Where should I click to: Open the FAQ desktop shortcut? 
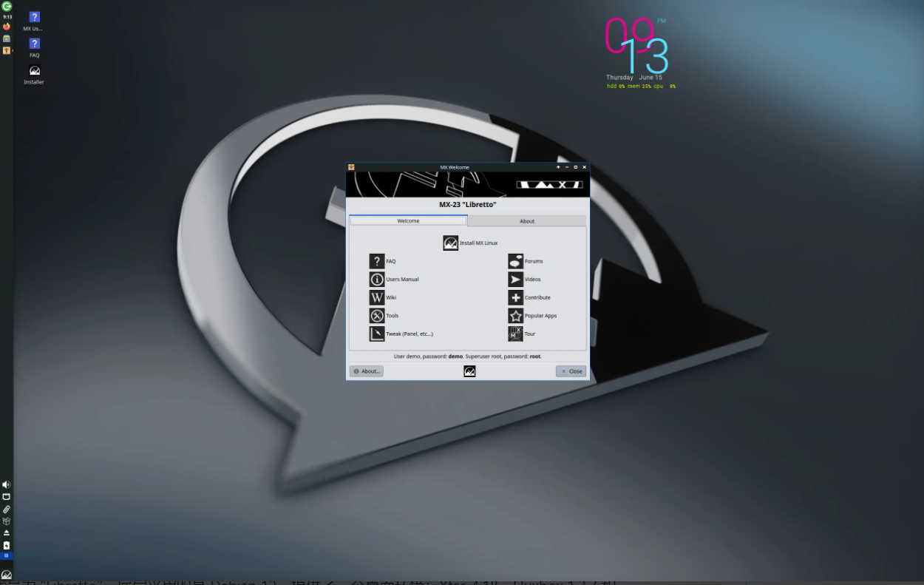[34, 47]
